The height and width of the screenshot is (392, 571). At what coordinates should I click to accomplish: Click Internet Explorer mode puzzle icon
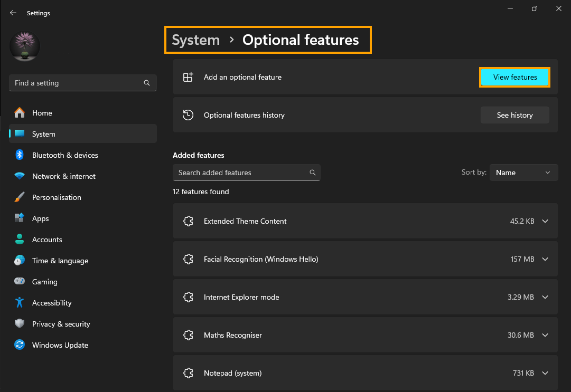coord(188,297)
